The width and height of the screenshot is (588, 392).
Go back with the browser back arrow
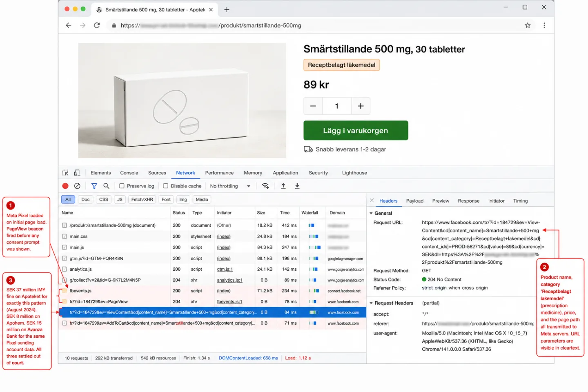click(68, 25)
